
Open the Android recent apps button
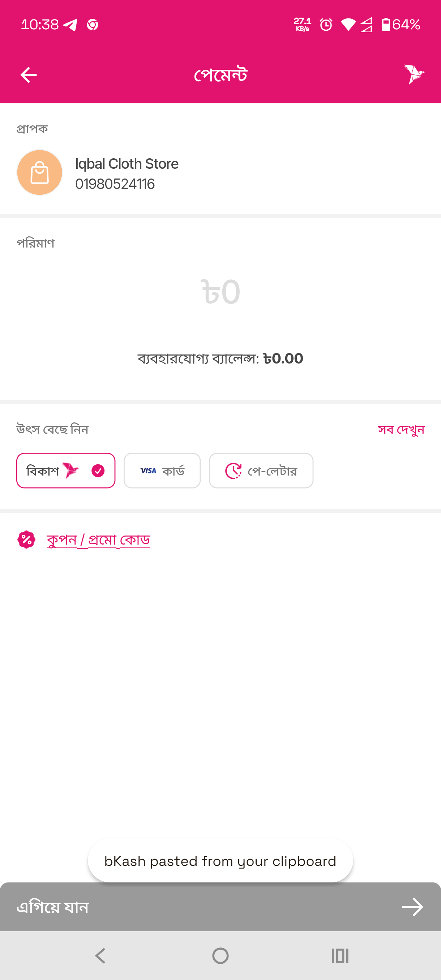coord(340,955)
